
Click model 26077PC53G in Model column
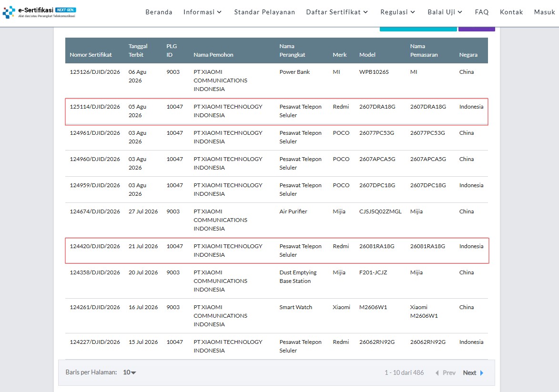tap(376, 132)
